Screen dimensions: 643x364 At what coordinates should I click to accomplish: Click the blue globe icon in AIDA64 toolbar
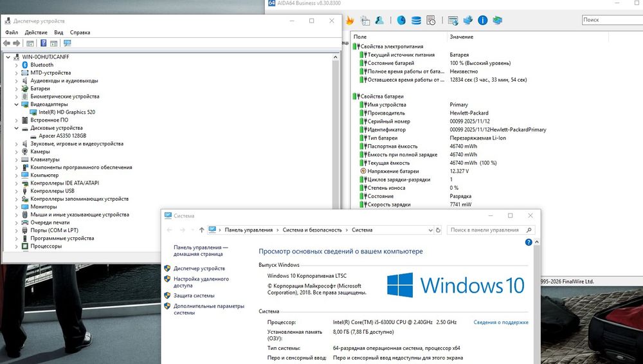click(401, 20)
